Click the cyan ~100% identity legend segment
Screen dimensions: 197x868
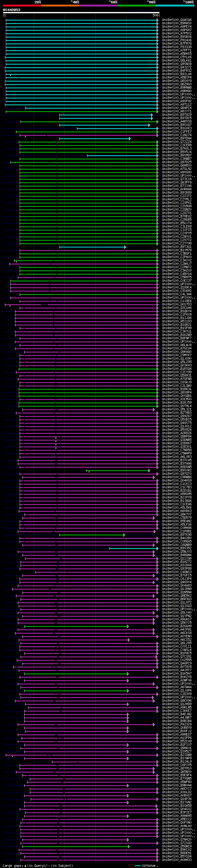click(x=175, y=6)
